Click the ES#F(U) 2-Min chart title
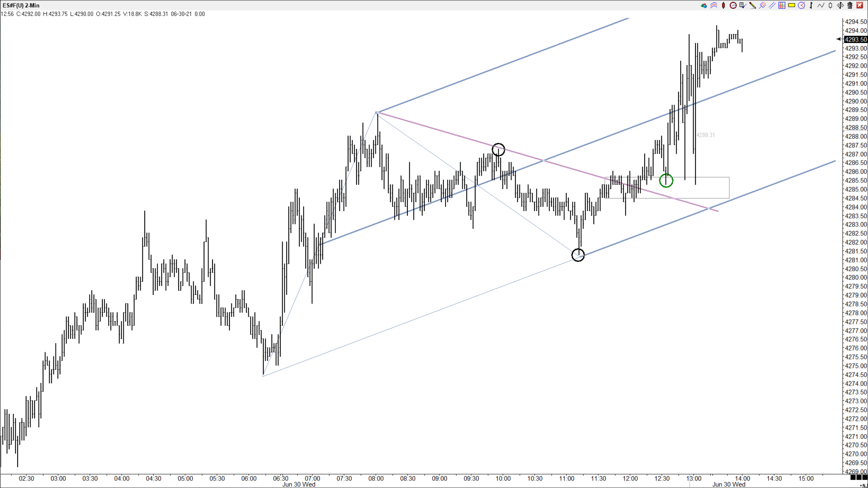 (21, 5)
